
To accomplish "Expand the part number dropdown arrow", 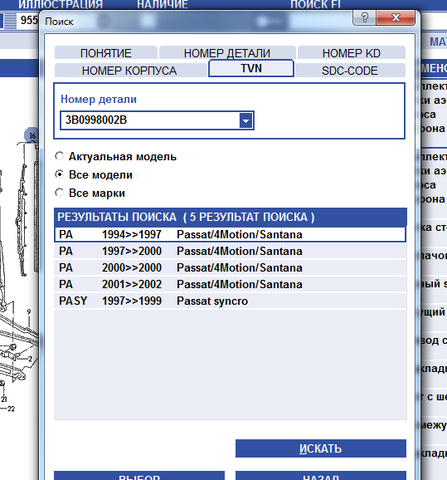I will 246,120.
